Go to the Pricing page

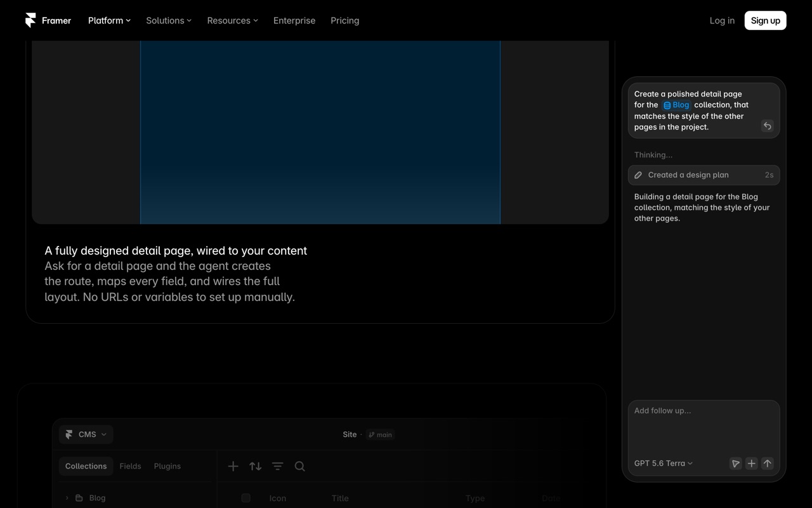pyautogui.click(x=344, y=20)
